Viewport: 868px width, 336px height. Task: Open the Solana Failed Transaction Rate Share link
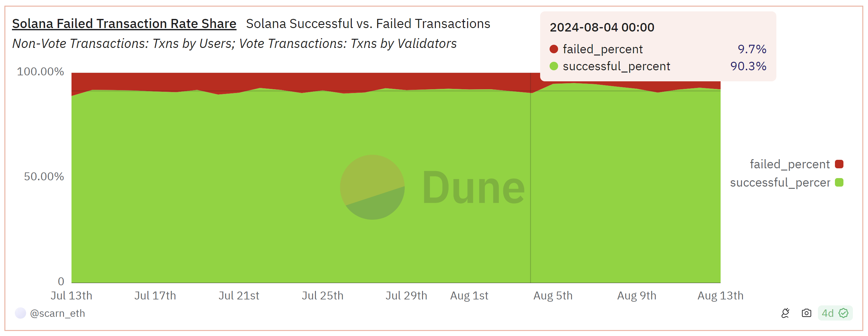click(124, 24)
